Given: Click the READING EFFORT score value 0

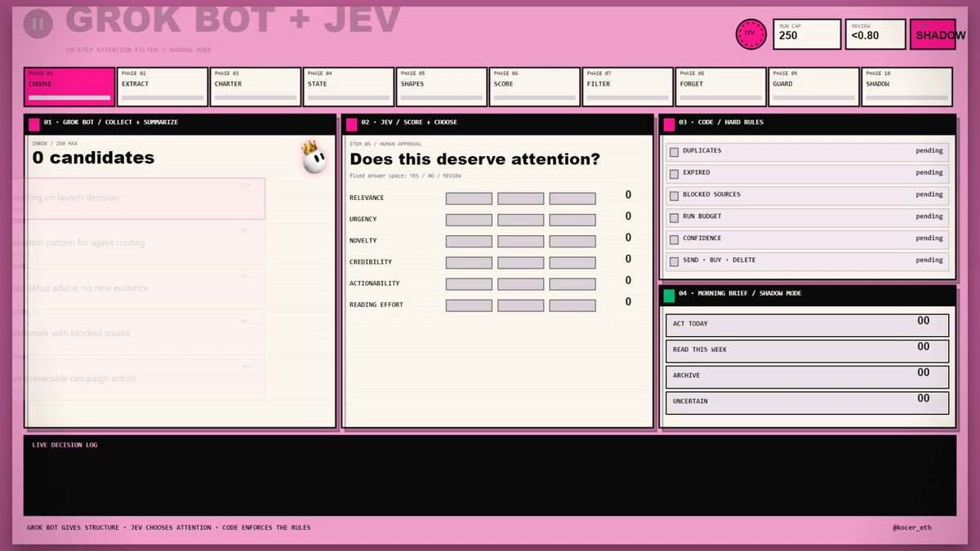Looking at the screenshot, I should tap(628, 302).
